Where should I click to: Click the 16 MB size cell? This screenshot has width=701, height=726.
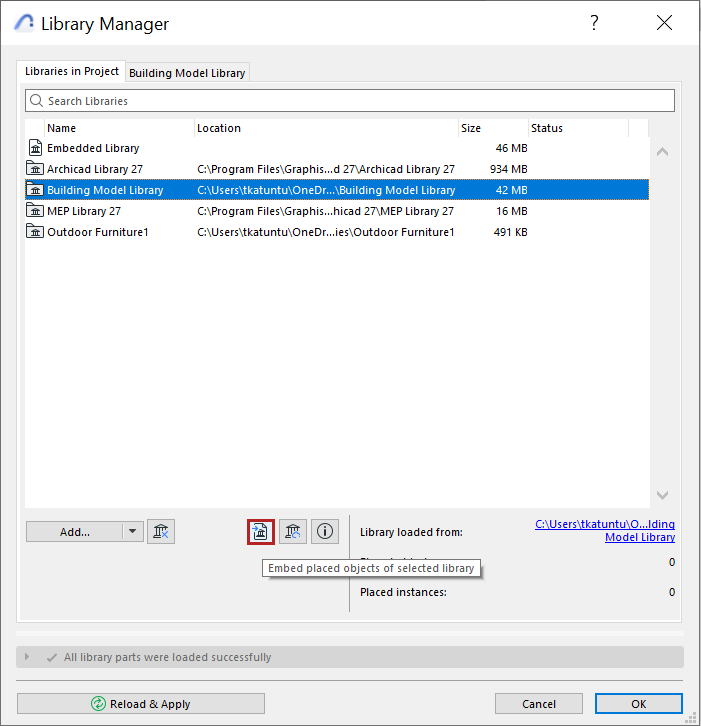pyautogui.click(x=512, y=211)
